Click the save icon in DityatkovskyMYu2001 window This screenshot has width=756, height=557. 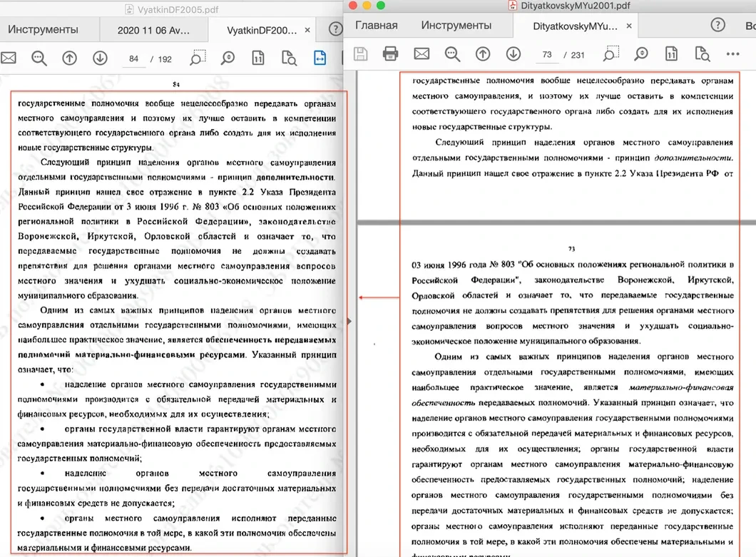click(x=361, y=53)
